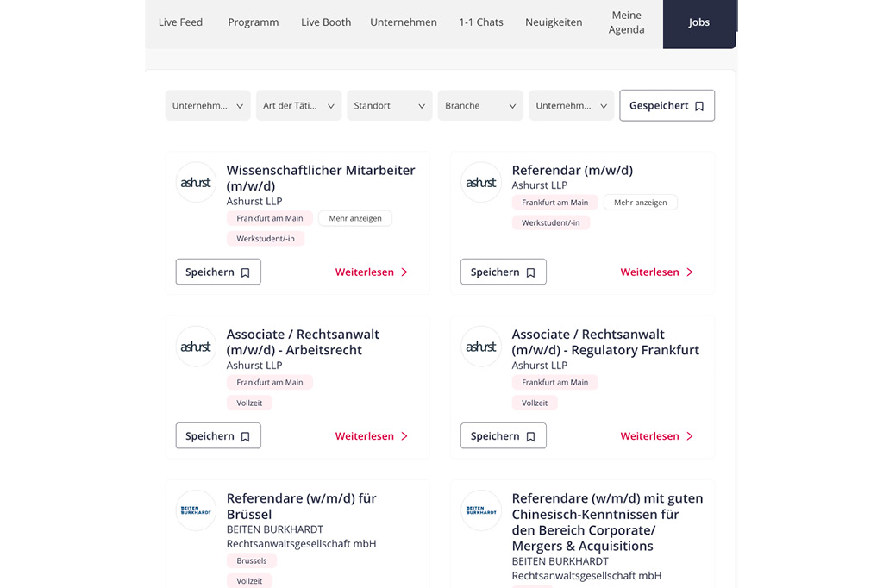Click the arrow icon next to Weiterlesen on the Referendar card
Image resolution: width=883 pixels, height=588 pixels.
(x=690, y=272)
